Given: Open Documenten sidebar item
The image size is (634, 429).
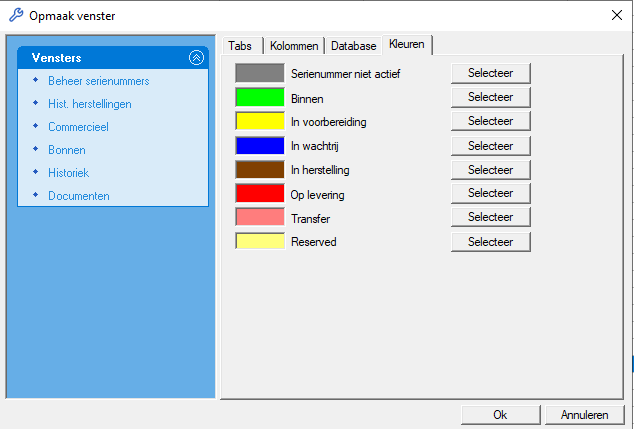Looking at the screenshot, I should 78,196.
